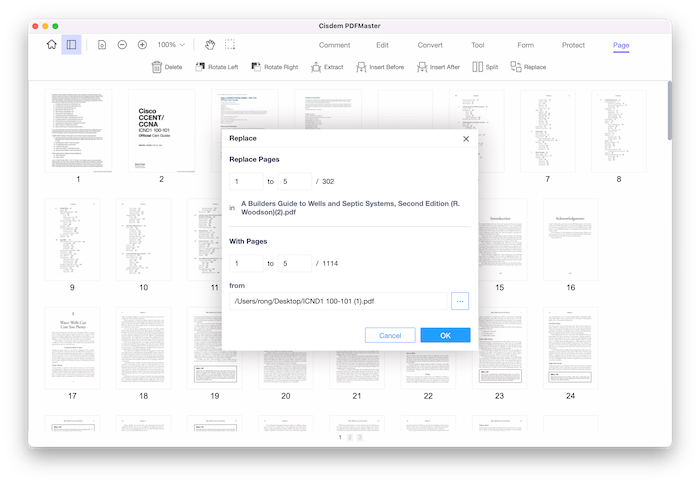The height and width of the screenshot is (484, 700).
Task: Click the With Pages end field
Action: tap(295, 263)
